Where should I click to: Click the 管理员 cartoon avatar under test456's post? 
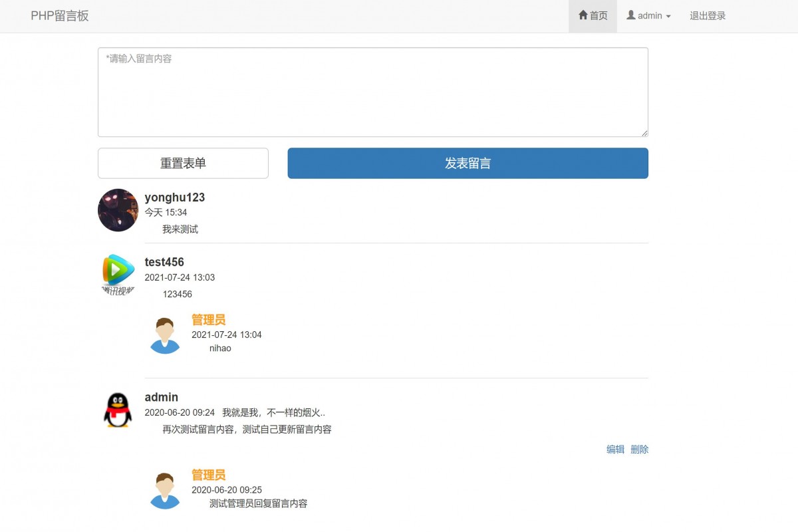pos(165,334)
